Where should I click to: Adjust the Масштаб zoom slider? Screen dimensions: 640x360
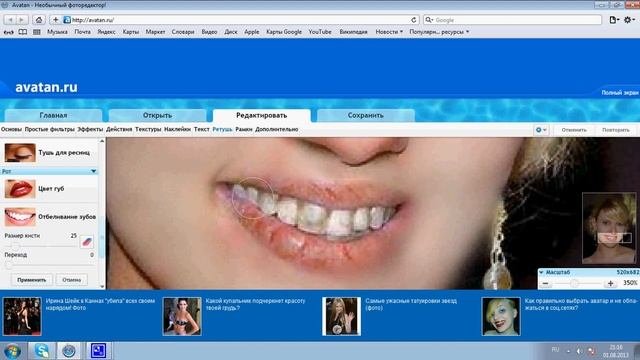click(574, 283)
